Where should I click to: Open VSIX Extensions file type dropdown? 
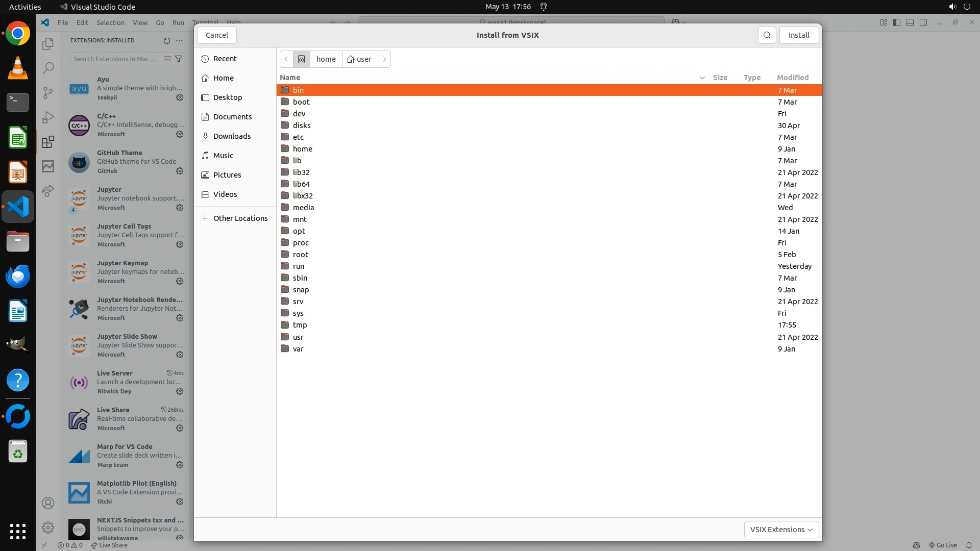click(781, 530)
